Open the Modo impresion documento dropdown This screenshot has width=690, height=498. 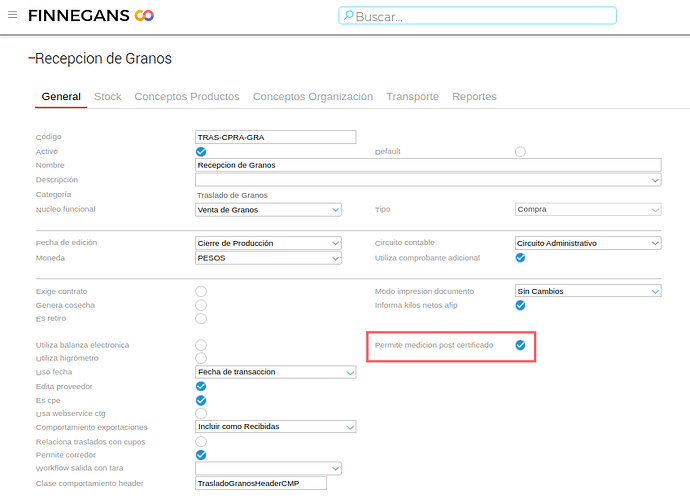tap(588, 291)
